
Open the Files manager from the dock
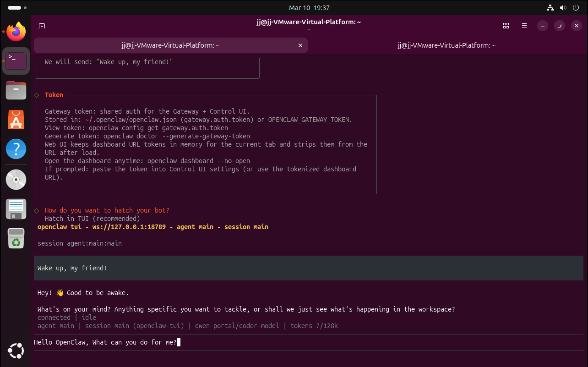[x=16, y=90]
